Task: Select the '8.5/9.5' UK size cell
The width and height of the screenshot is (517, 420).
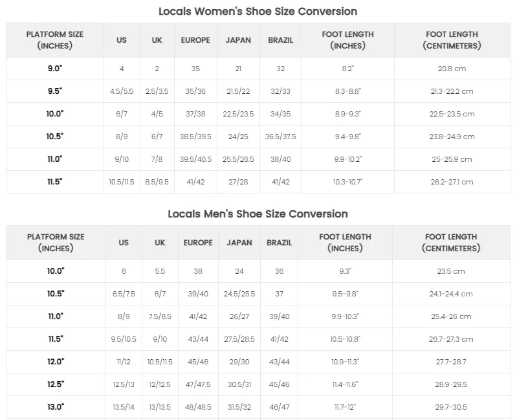Action: click(157, 182)
